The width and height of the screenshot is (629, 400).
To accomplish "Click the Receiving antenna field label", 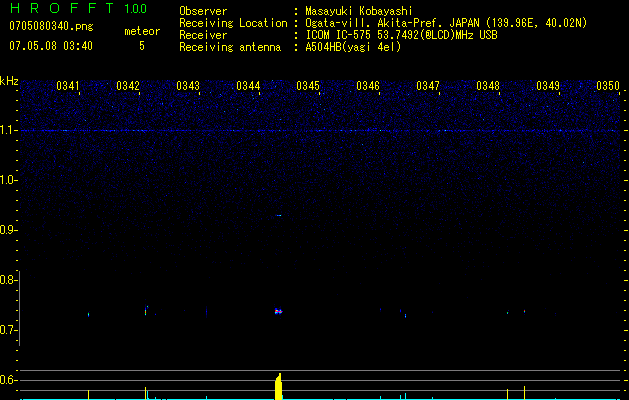I will point(230,47).
